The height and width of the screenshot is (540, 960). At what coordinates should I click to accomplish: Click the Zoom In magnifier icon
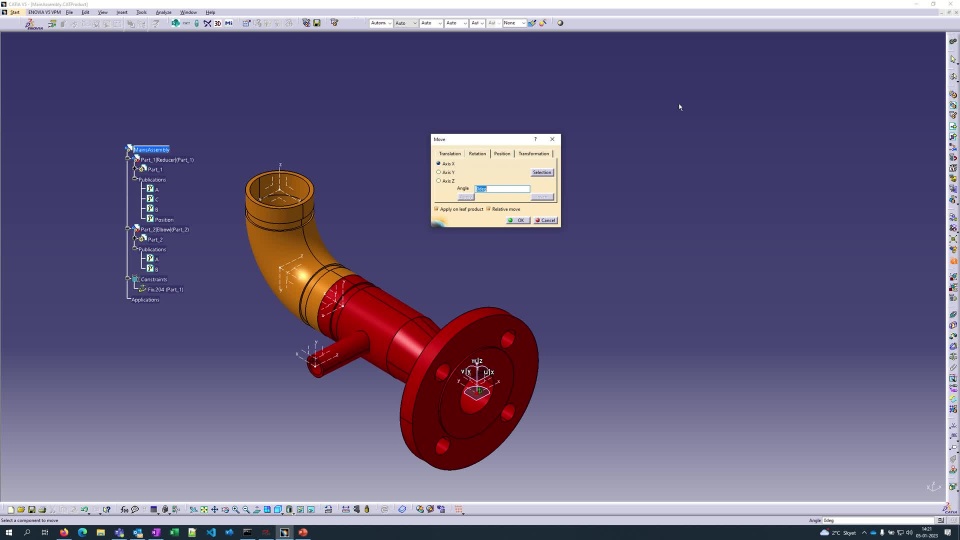tap(236, 509)
